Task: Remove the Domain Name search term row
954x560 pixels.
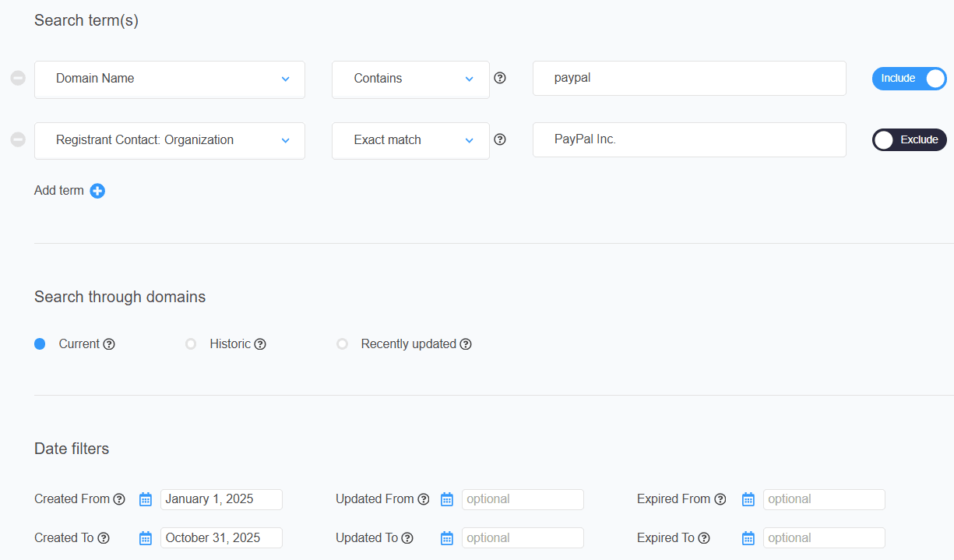Action: click(18, 79)
